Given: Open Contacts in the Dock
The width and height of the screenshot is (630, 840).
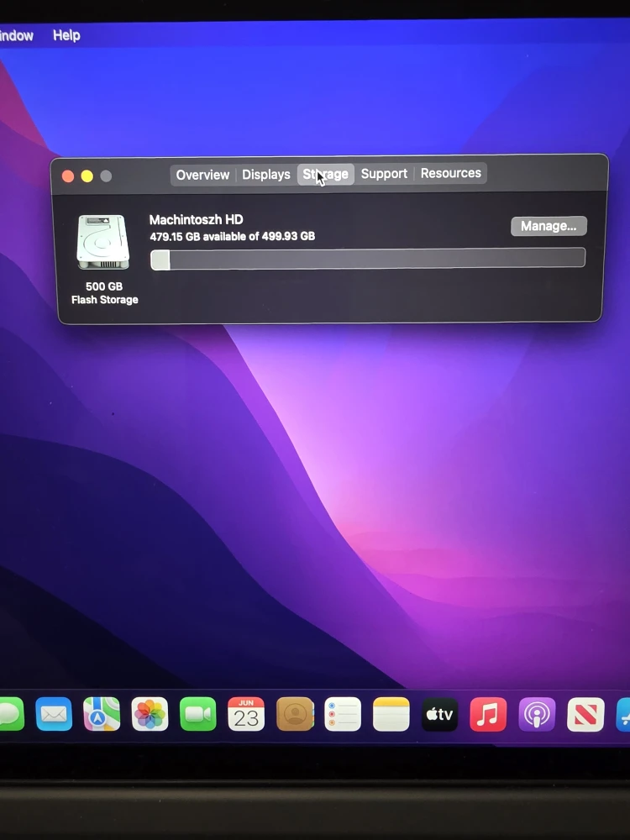Looking at the screenshot, I should tap(295, 714).
